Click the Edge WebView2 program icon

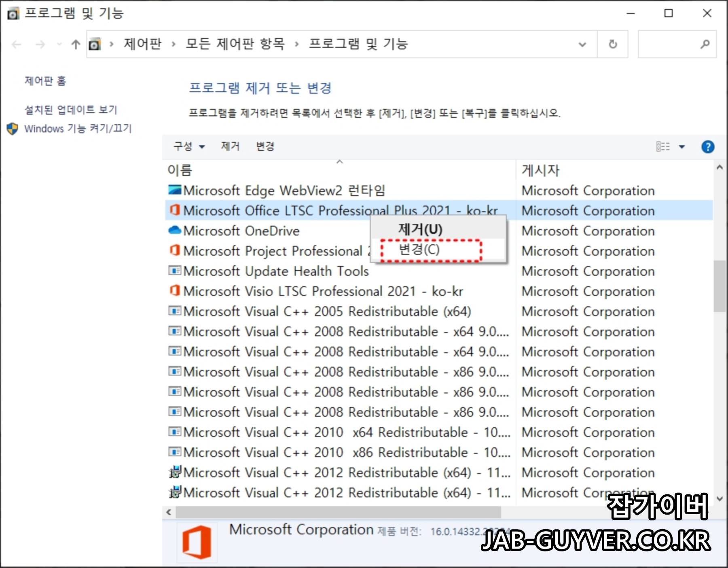tap(175, 190)
